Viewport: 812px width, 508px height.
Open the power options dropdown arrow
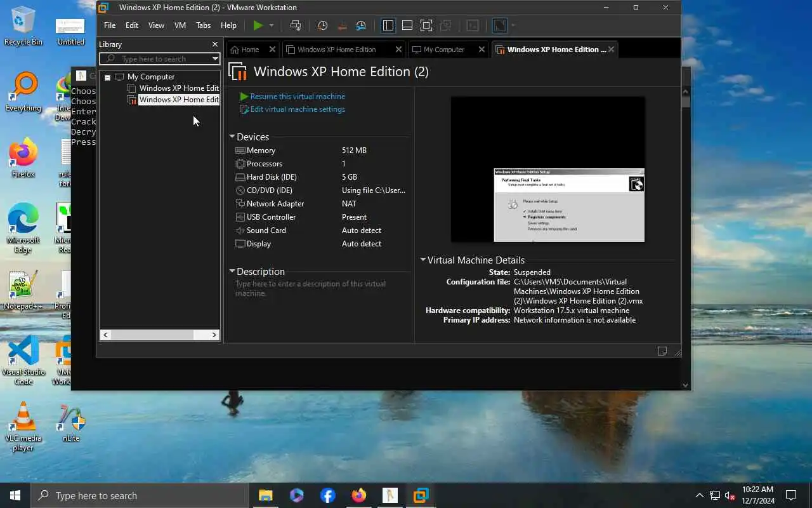pos(272,25)
